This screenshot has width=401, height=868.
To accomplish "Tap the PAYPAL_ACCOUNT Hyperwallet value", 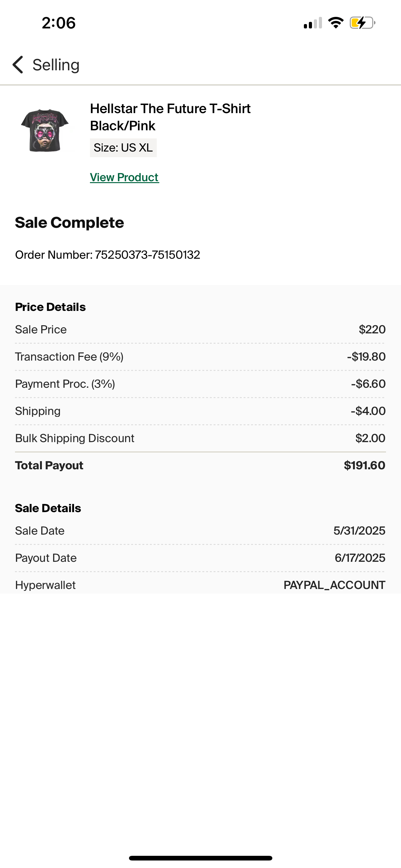I will click(334, 585).
